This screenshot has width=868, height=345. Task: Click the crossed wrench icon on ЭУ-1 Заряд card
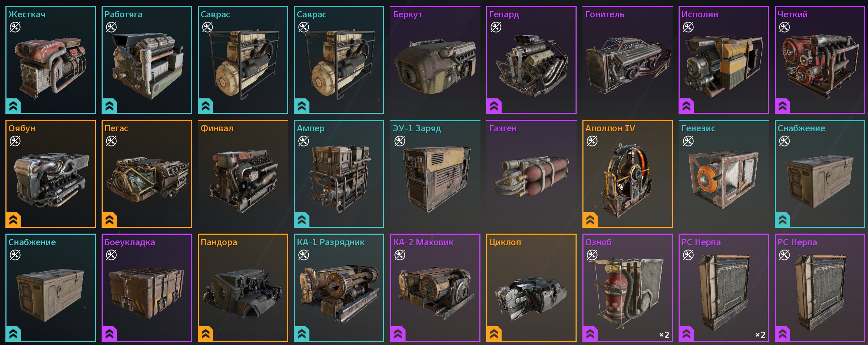[400, 141]
